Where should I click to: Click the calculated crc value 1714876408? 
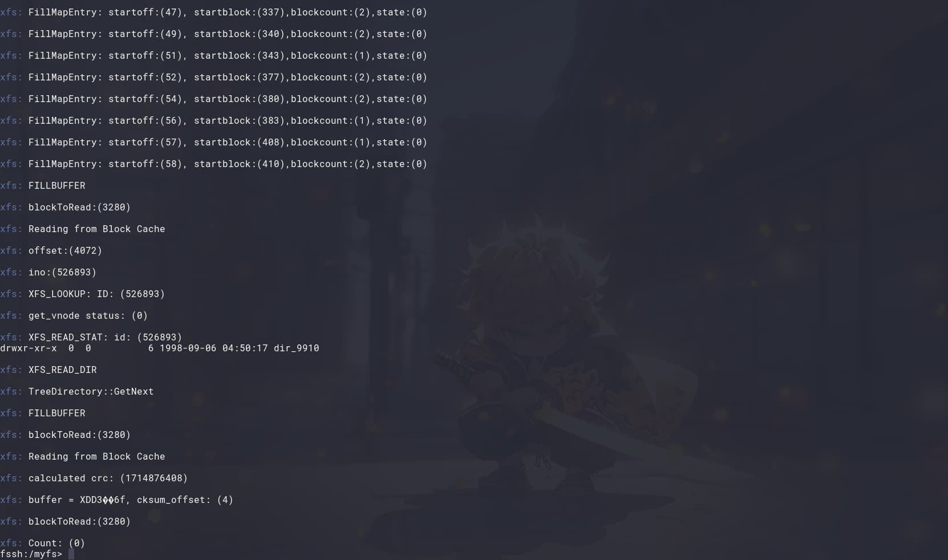[x=154, y=478]
